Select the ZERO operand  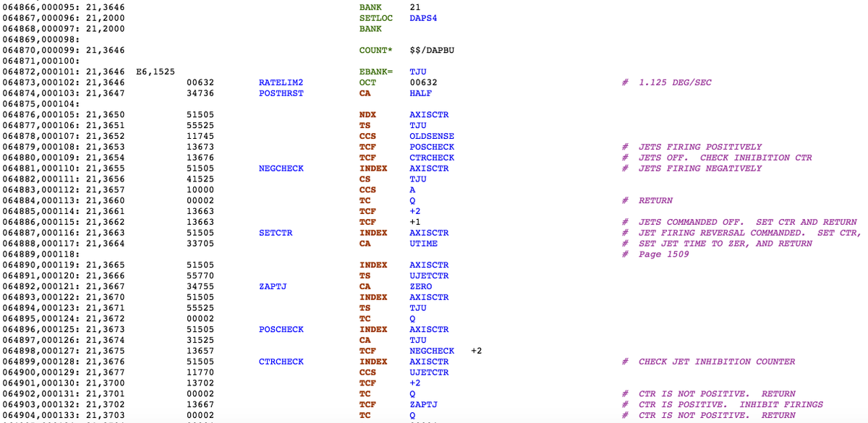pos(420,286)
